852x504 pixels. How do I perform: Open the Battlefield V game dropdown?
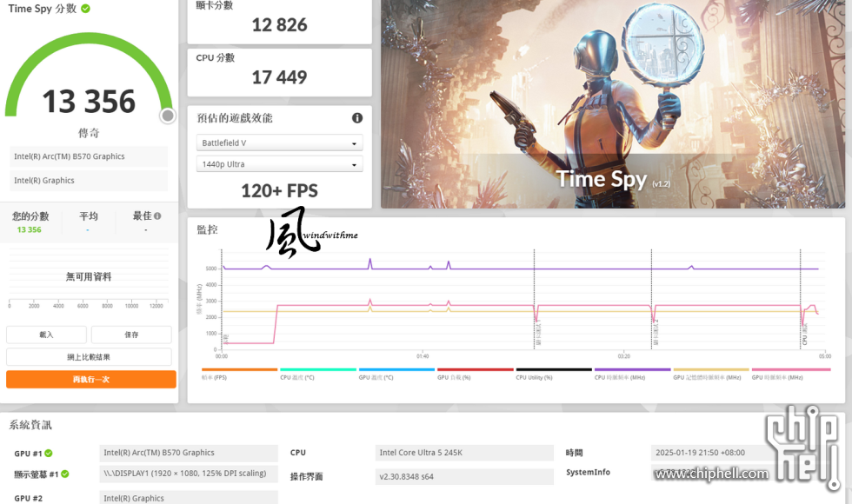coord(279,143)
